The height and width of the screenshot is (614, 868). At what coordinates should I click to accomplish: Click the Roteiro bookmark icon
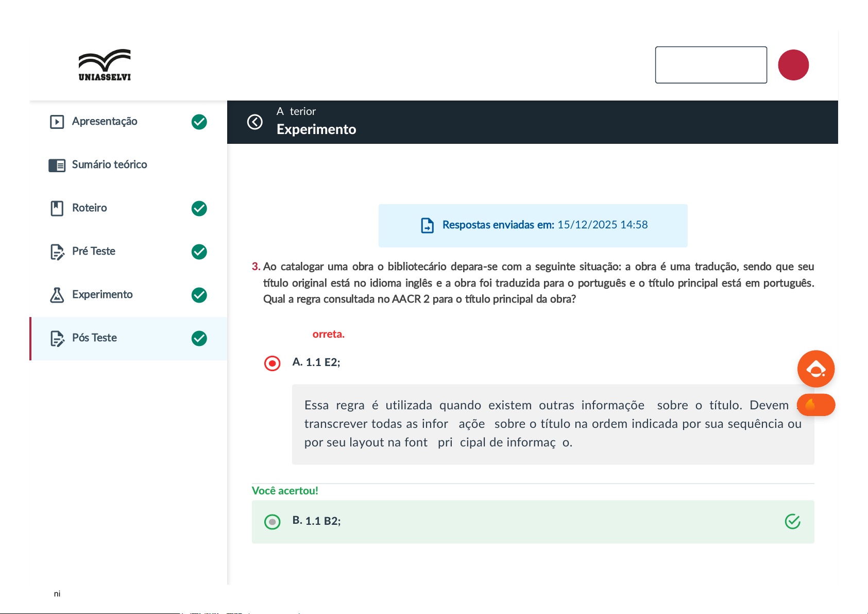click(57, 208)
